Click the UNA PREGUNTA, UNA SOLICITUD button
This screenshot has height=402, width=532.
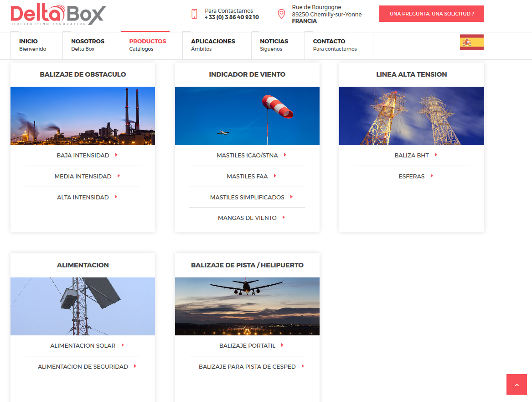click(x=431, y=14)
